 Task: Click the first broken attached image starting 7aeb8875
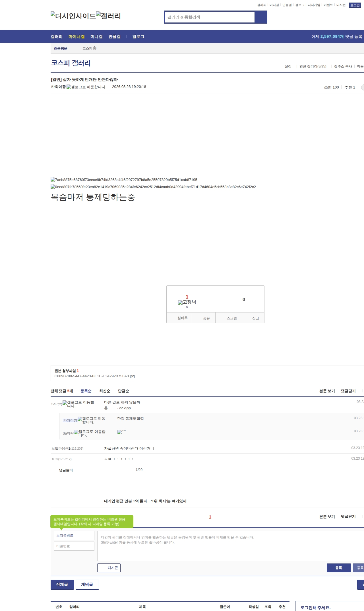pyautogui.click(x=124, y=180)
